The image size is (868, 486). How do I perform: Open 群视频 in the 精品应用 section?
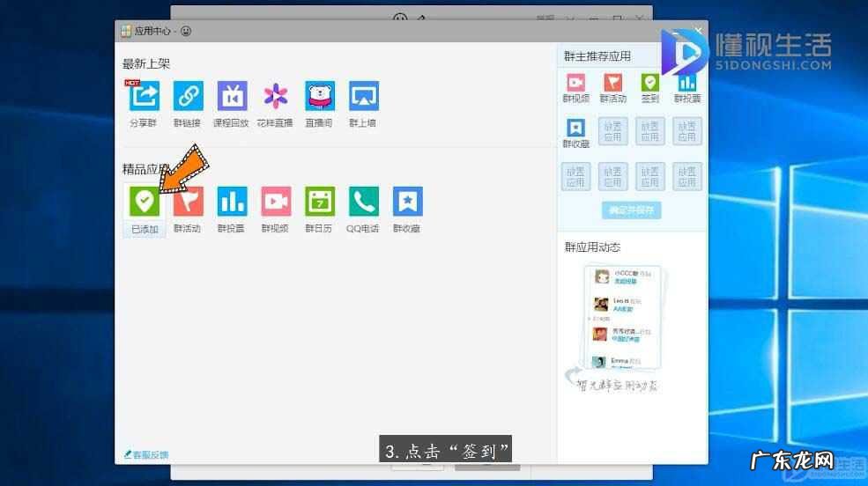pos(276,202)
